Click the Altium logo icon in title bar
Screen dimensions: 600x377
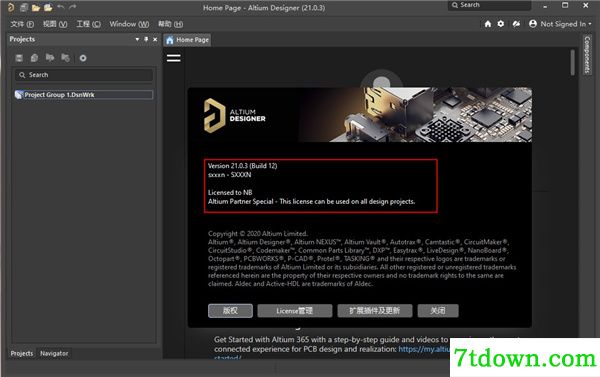[x=11, y=7]
